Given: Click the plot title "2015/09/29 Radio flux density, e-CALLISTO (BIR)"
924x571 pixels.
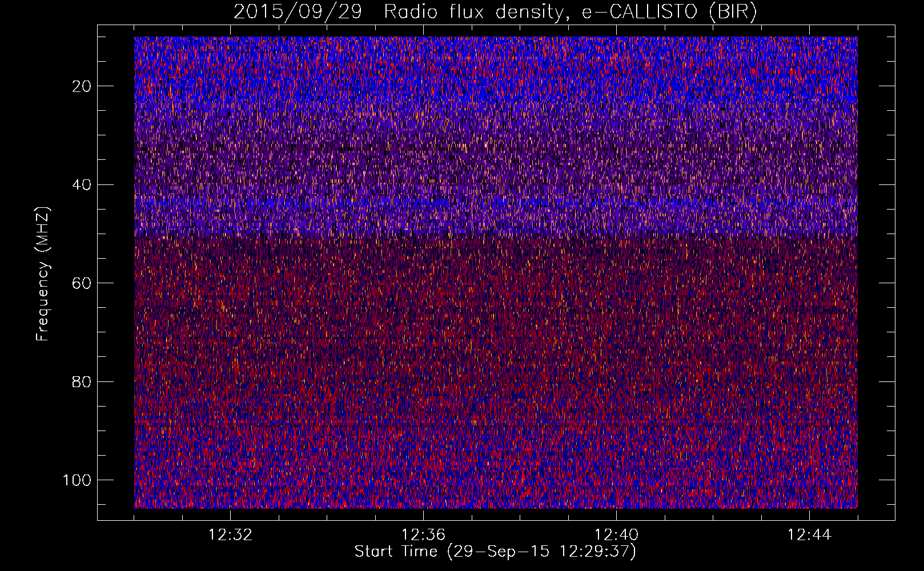Looking at the screenshot, I should (x=495, y=12).
